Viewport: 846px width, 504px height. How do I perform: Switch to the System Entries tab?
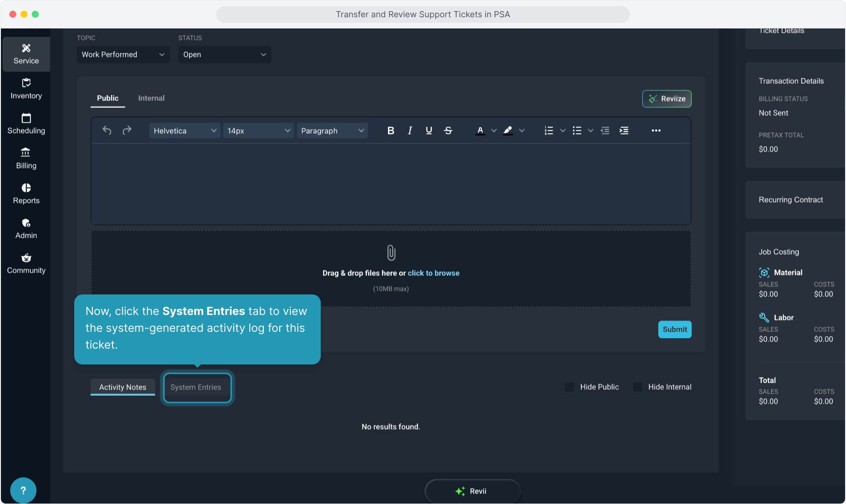(197, 387)
